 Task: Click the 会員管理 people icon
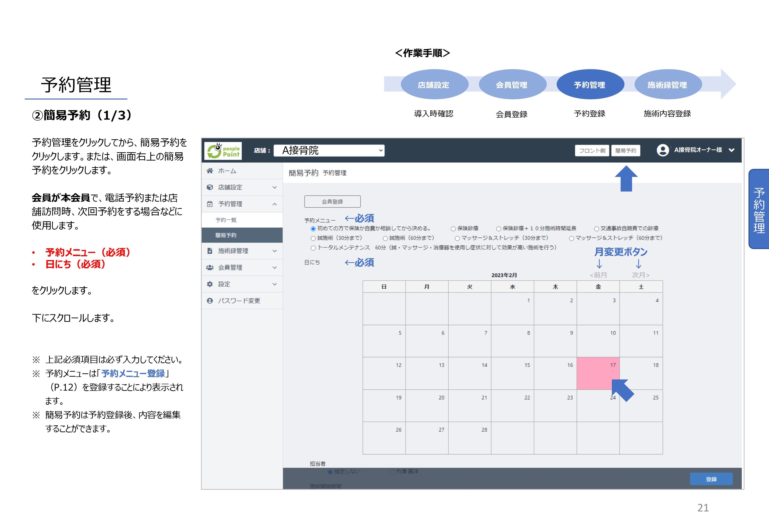210,267
